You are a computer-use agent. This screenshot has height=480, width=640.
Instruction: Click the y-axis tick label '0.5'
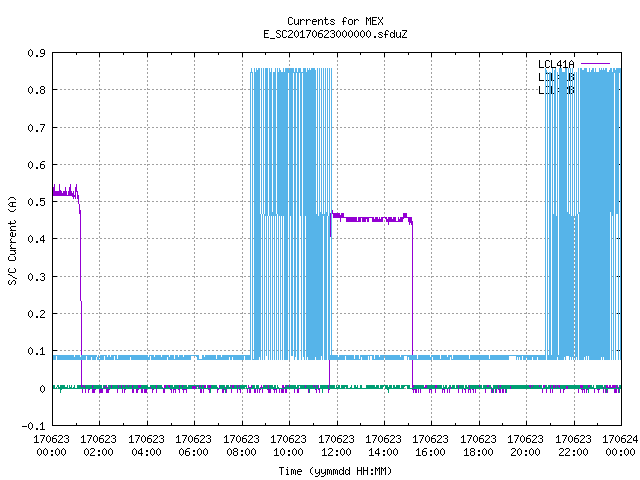tap(37, 202)
